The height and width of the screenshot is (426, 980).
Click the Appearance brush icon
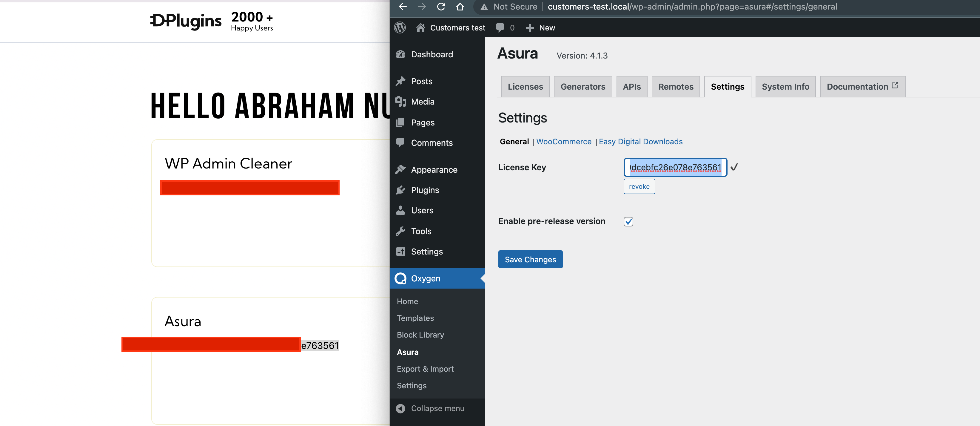tap(400, 169)
